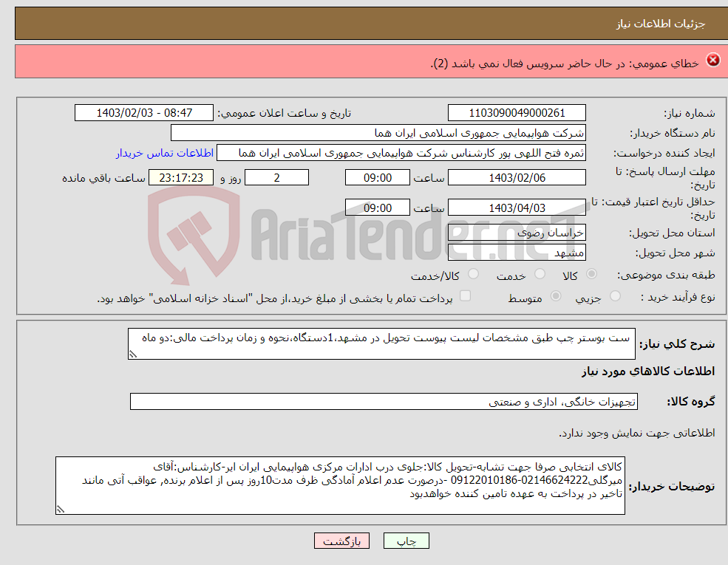Click the response deadline hour field 09:00
This screenshot has height=565, width=728.
[x=378, y=178]
